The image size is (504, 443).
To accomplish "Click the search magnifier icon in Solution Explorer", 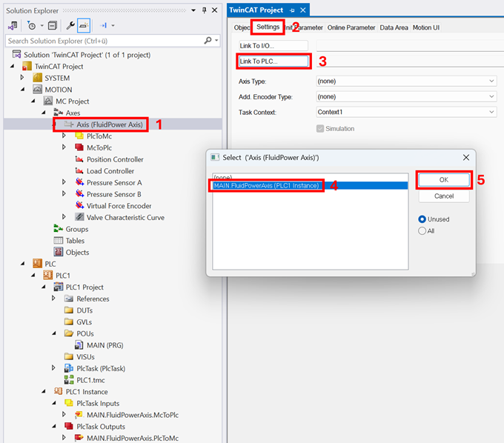I will coord(208,41).
